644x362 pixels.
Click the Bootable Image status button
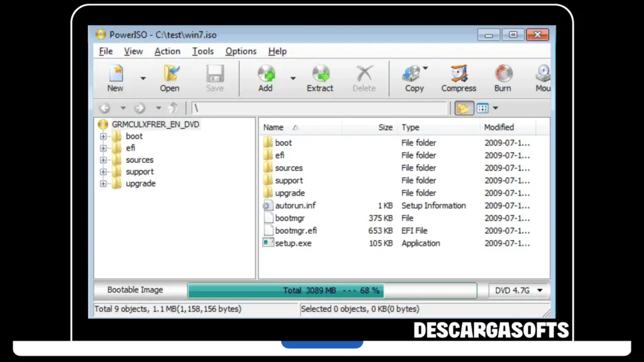coord(135,290)
